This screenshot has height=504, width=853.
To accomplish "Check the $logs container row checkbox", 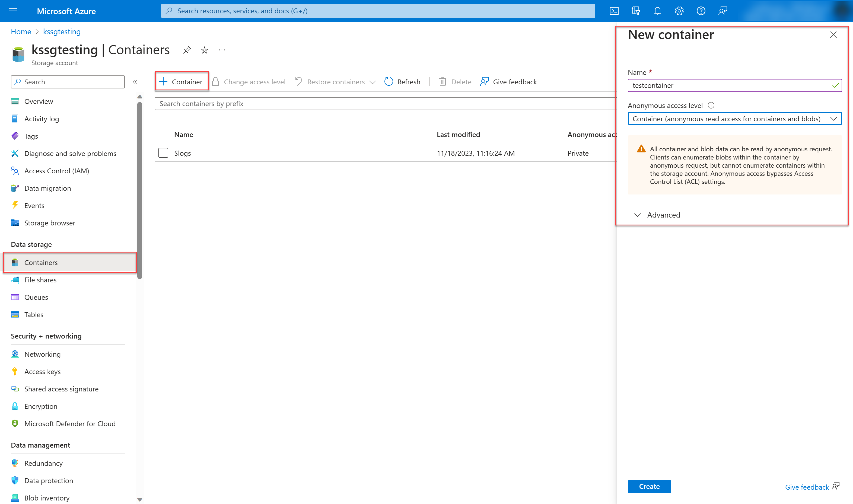I will [163, 153].
